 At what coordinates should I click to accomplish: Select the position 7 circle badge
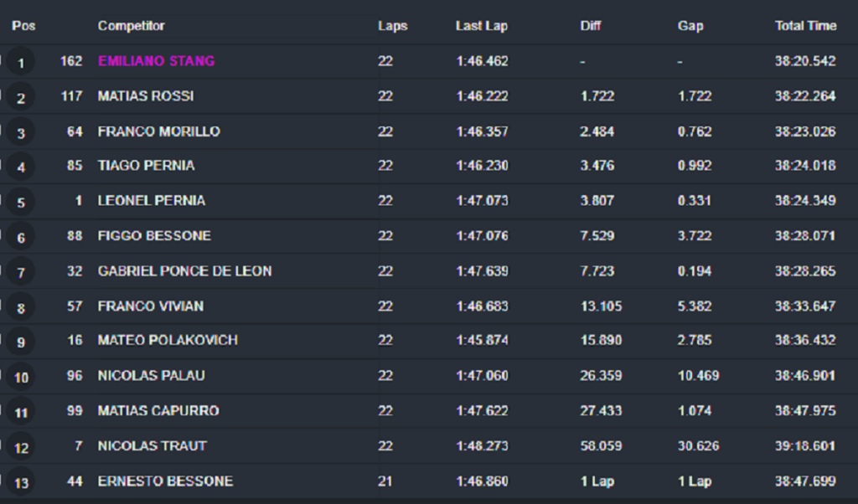tap(21, 272)
